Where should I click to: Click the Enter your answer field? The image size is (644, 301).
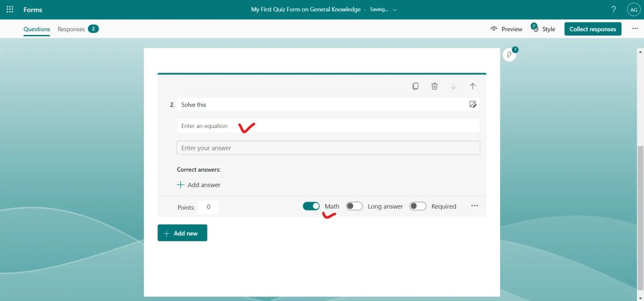(328, 148)
